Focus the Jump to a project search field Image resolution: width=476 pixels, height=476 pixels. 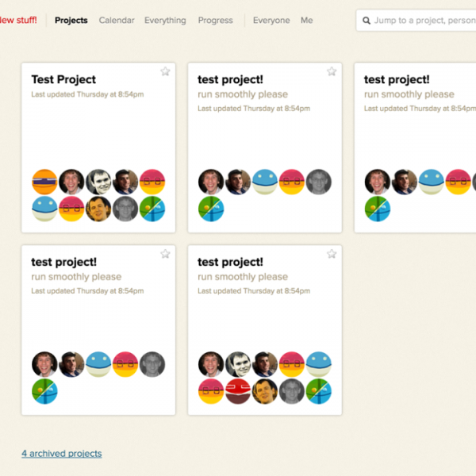[x=416, y=21]
